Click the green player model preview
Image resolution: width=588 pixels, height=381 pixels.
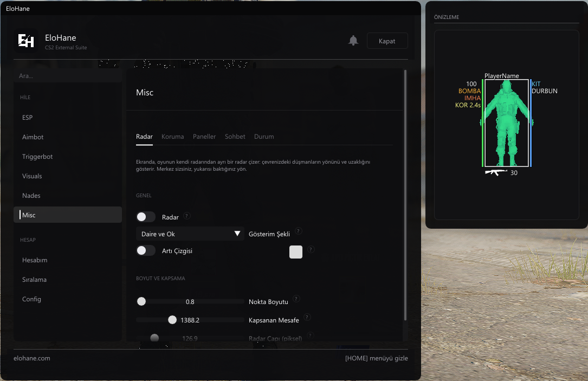pos(507,123)
